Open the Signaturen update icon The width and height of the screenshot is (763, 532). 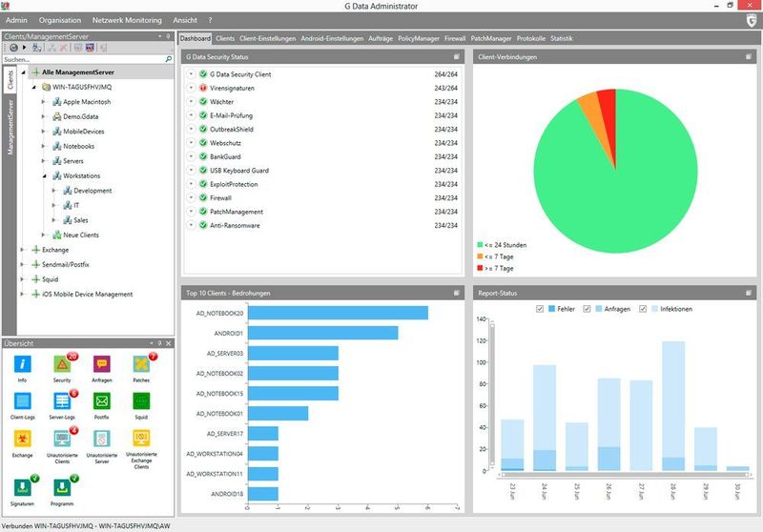coord(22,488)
